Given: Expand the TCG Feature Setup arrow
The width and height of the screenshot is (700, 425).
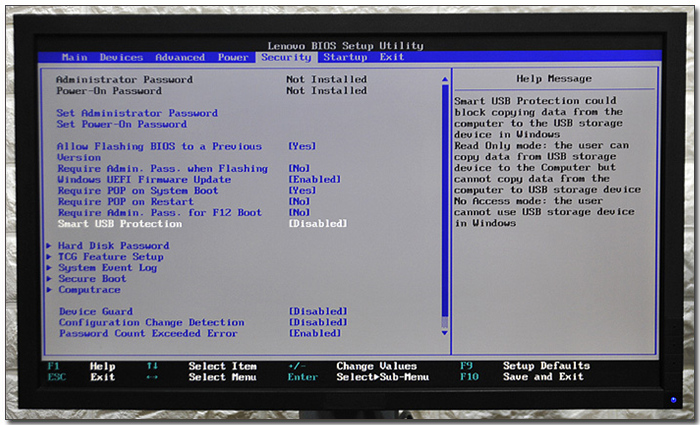Looking at the screenshot, I should pos(49,257).
